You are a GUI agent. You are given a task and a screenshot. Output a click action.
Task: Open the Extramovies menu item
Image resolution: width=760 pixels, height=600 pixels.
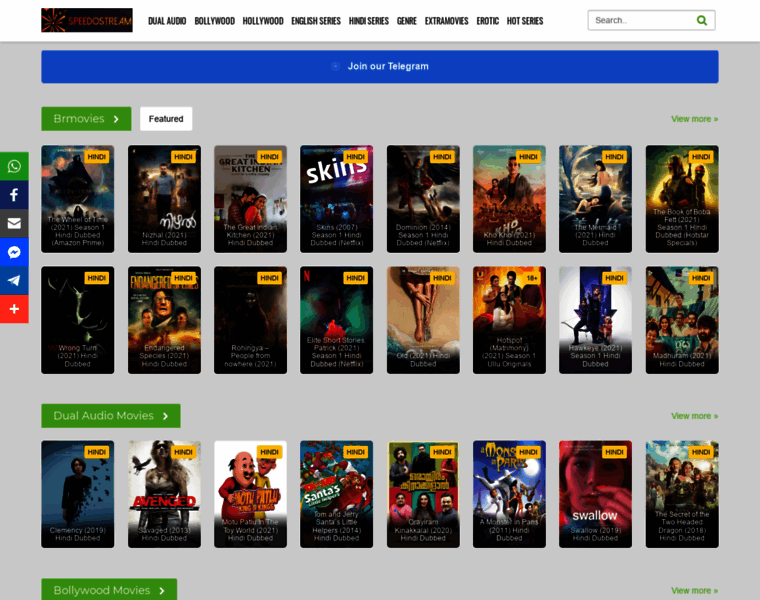point(446,21)
